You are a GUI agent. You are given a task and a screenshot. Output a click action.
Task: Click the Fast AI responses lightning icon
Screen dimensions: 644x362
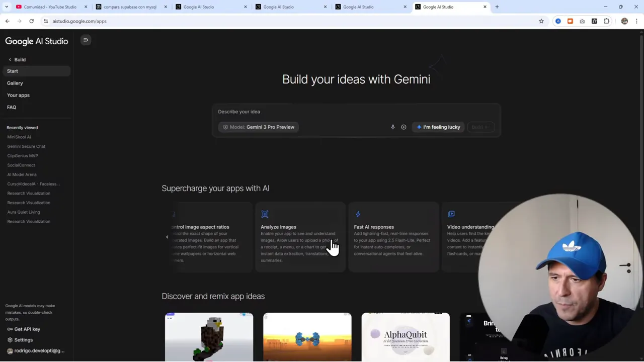click(x=358, y=214)
